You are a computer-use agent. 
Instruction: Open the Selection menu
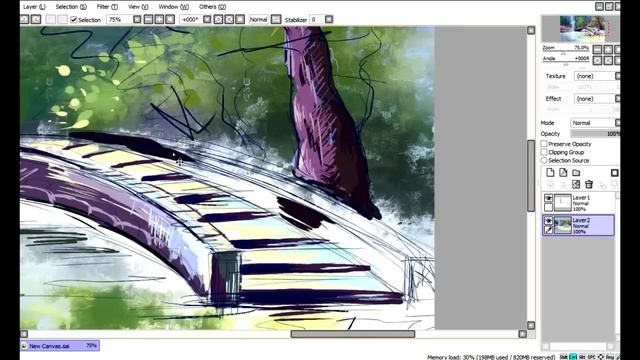pos(71,7)
